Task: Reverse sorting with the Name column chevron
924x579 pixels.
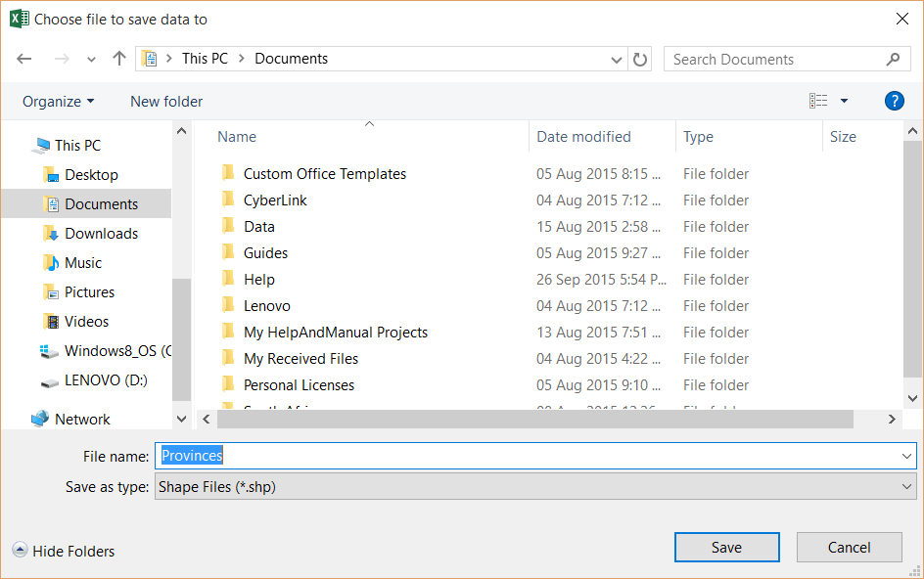Action: (x=369, y=124)
